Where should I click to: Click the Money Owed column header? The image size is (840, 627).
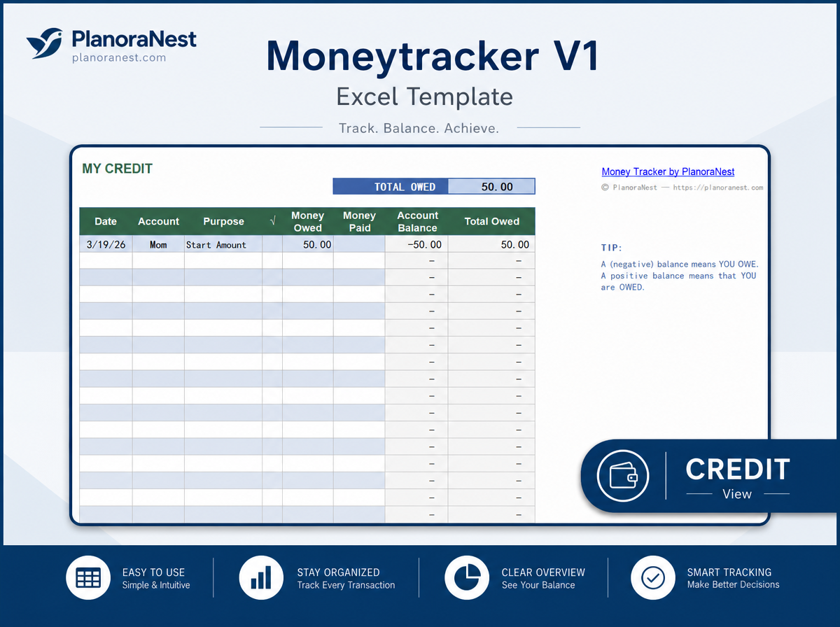(x=307, y=221)
